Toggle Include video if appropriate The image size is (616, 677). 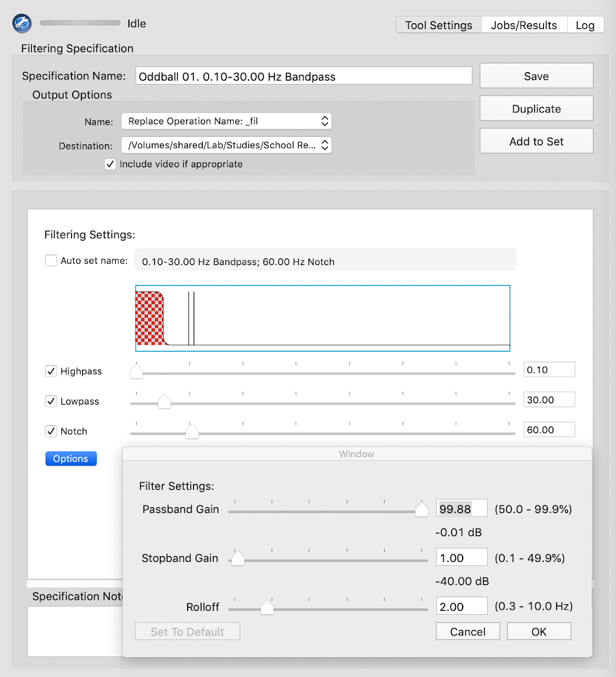click(x=110, y=164)
